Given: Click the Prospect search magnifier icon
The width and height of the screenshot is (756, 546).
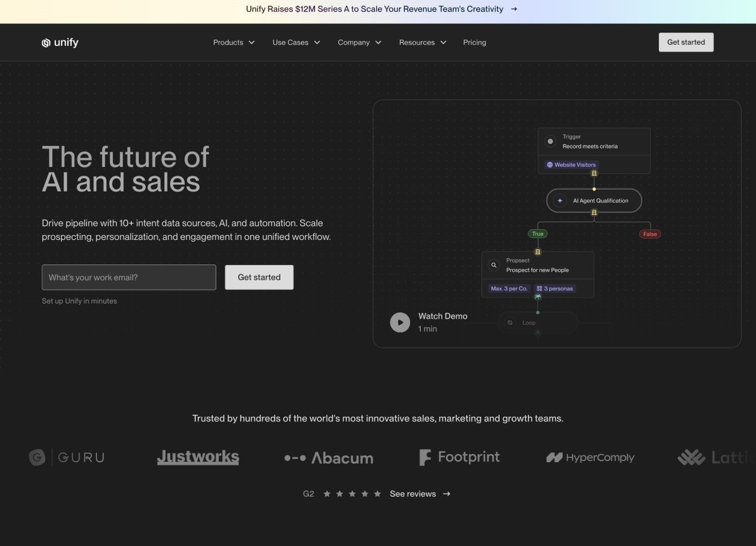Looking at the screenshot, I should (494, 266).
